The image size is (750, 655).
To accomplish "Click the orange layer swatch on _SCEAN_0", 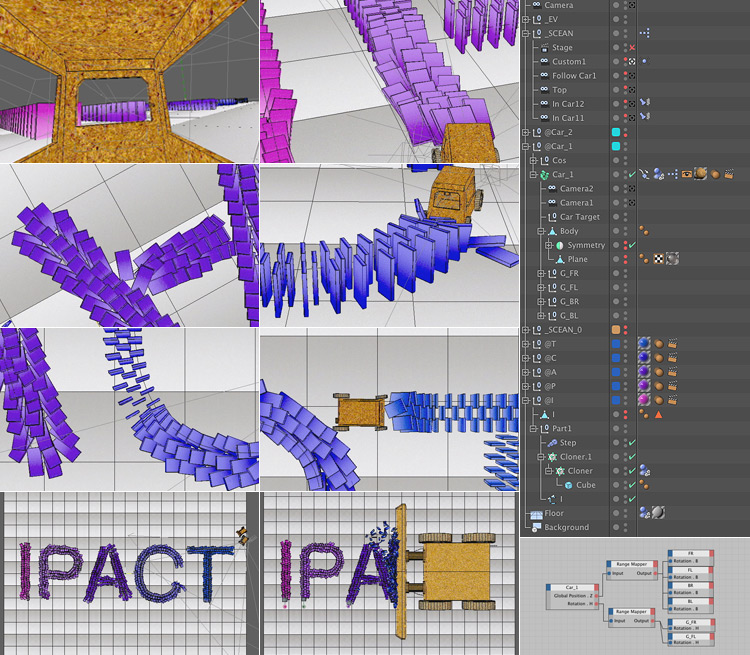I will (616, 330).
